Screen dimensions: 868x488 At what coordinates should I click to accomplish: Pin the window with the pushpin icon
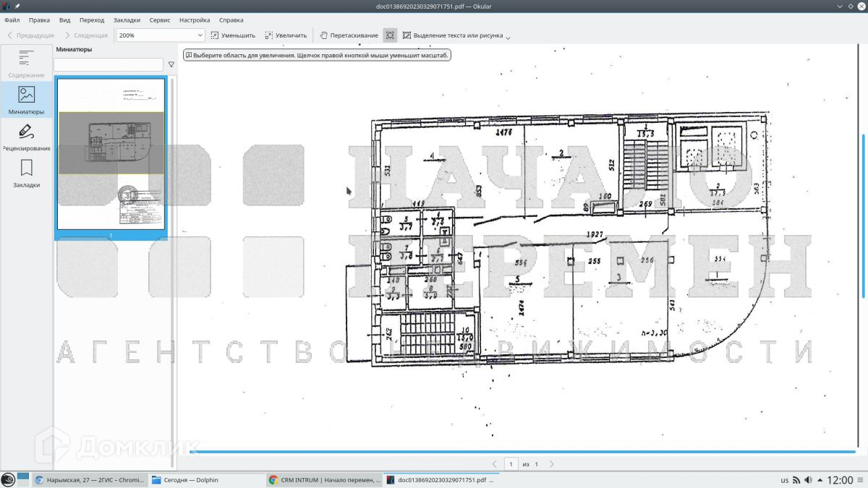(x=17, y=6)
